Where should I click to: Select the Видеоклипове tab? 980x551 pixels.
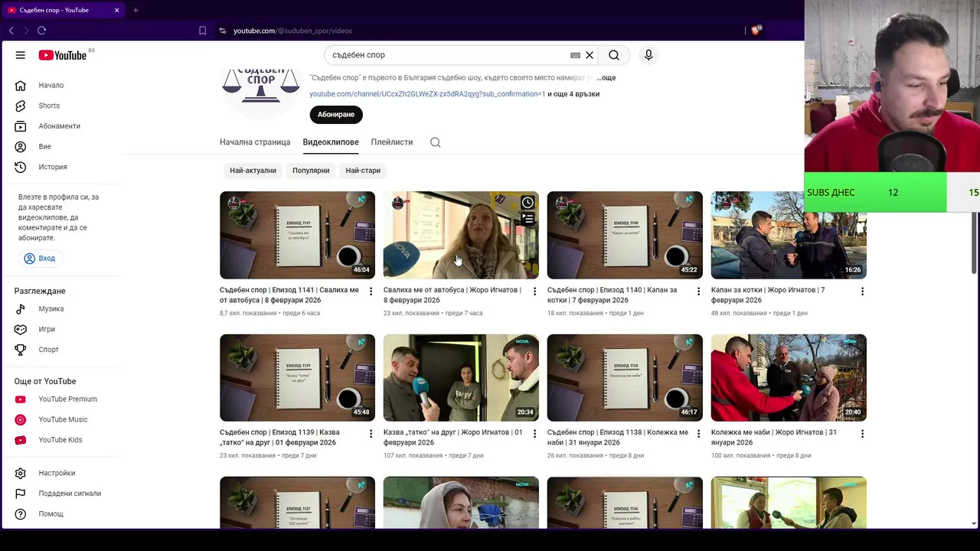click(x=331, y=142)
